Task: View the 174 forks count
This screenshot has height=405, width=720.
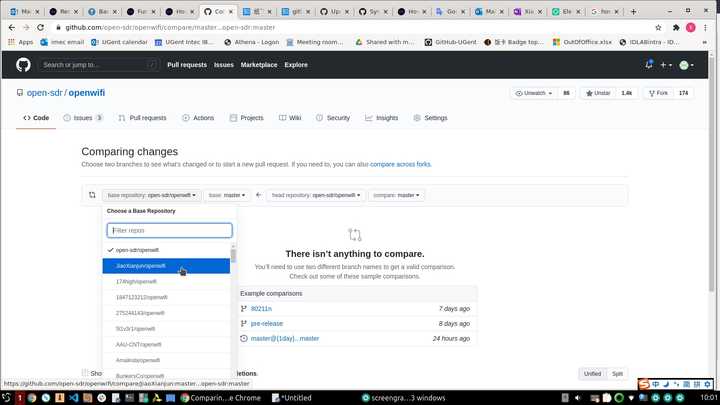Action: point(683,93)
